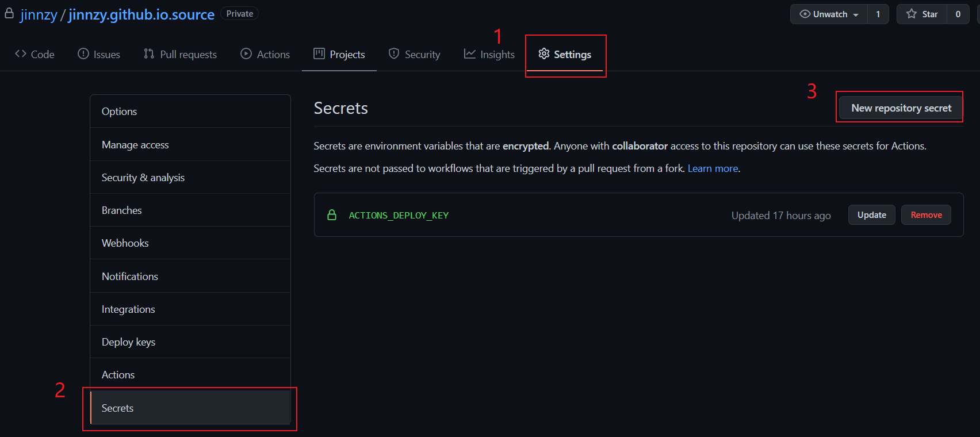980x437 pixels.
Task: Click the Actions play icon
Action: [x=246, y=54]
